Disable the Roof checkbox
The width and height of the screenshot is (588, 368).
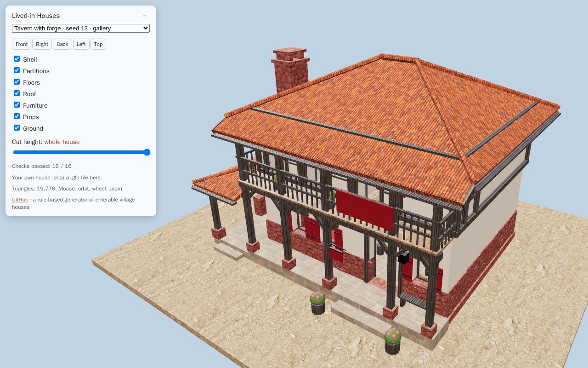click(17, 93)
